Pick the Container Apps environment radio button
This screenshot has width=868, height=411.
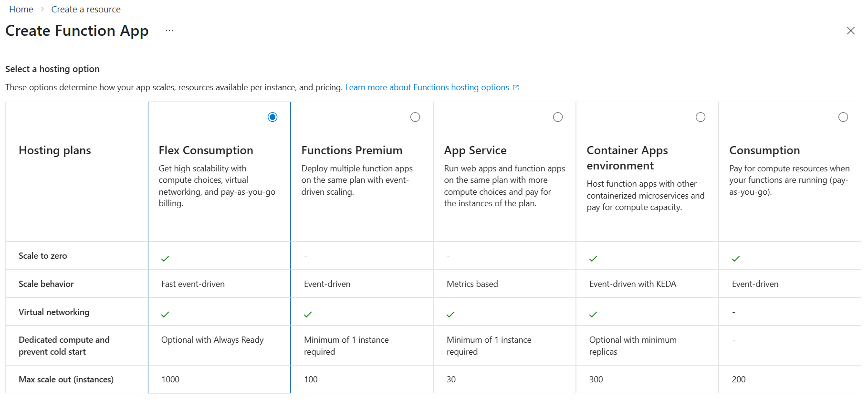(701, 117)
